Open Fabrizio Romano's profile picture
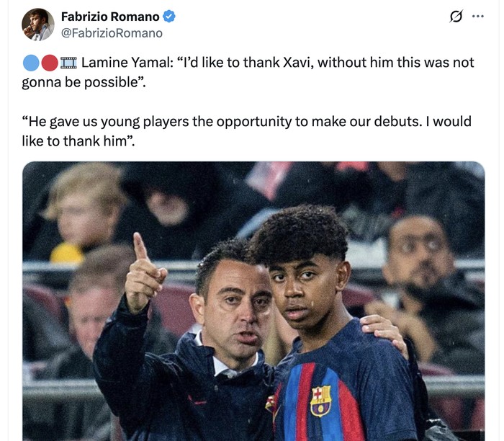 pyautogui.click(x=37, y=24)
